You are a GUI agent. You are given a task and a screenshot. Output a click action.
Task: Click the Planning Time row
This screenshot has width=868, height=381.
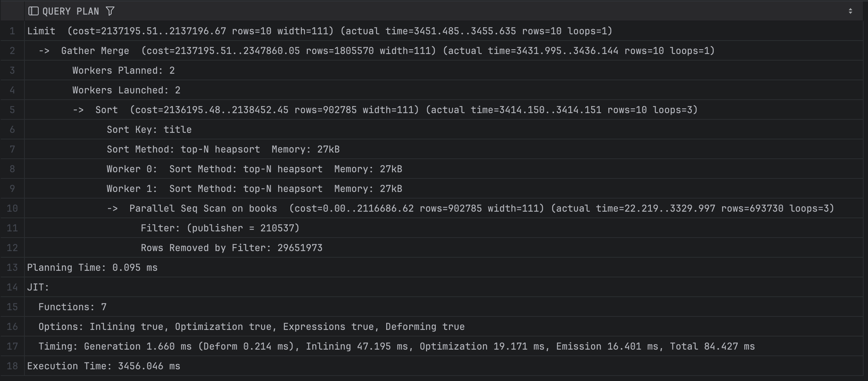click(92, 268)
